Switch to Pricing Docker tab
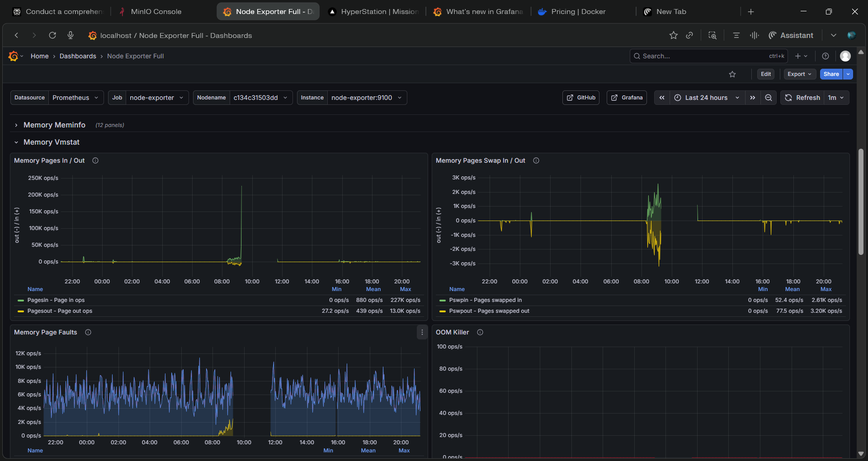This screenshot has width=868, height=461. pos(578,12)
